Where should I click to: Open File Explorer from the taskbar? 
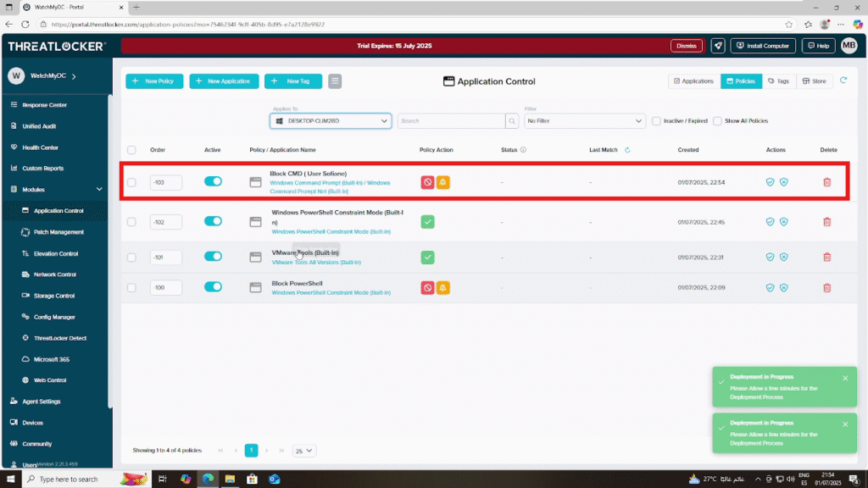click(230, 480)
